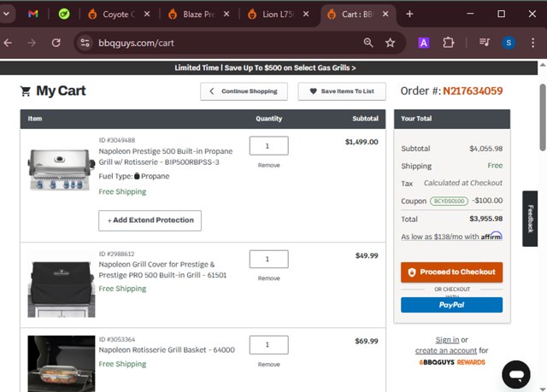Edit quantity for Rotisserie Grill Basket
Viewport: 547px width, 392px height.
(268, 345)
